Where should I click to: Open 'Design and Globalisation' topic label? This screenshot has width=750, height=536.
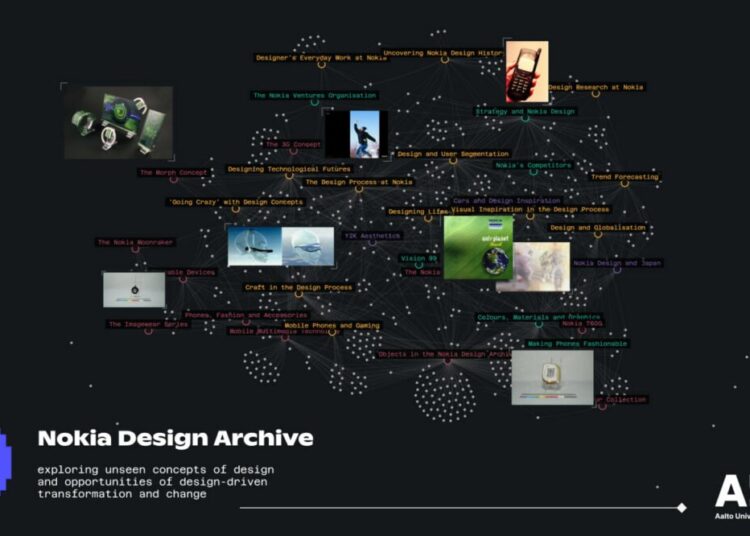tap(598, 228)
